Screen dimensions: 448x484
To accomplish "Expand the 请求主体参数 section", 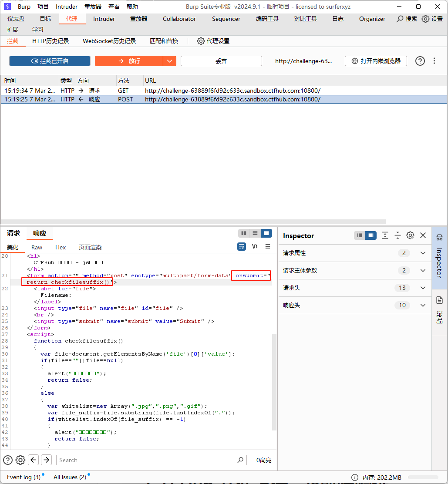I will point(355,270).
